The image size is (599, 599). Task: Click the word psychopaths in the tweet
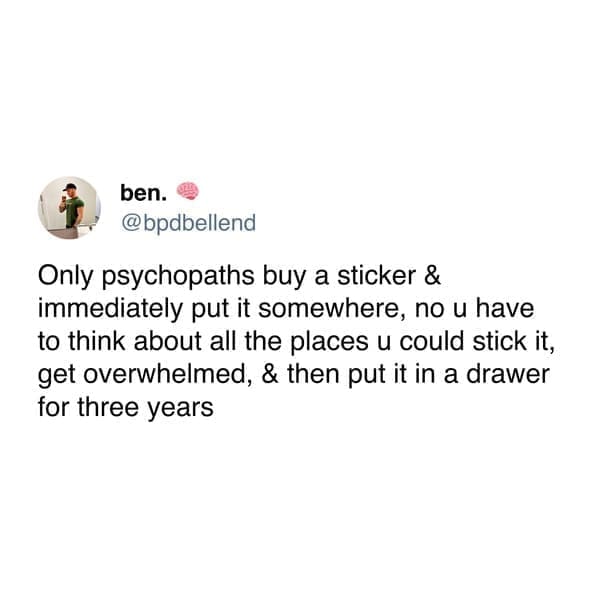[178, 277]
